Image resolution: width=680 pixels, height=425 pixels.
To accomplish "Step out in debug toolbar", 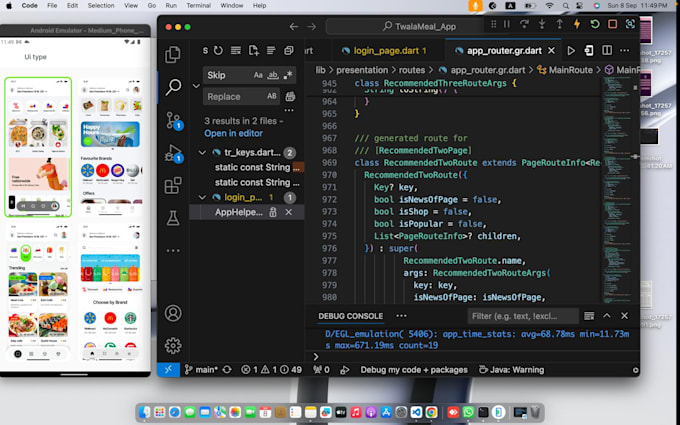I will click(559, 24).
